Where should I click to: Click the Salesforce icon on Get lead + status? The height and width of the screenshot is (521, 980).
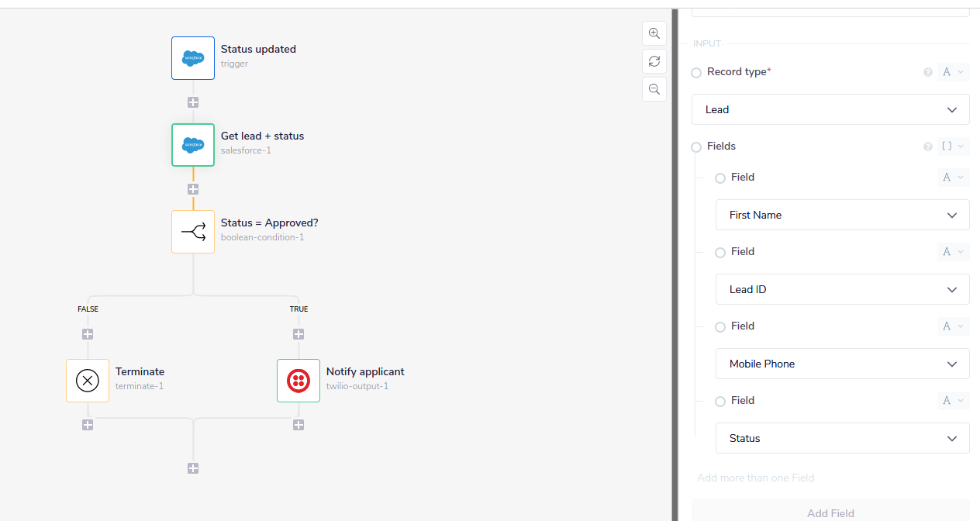tap(192, 145)
